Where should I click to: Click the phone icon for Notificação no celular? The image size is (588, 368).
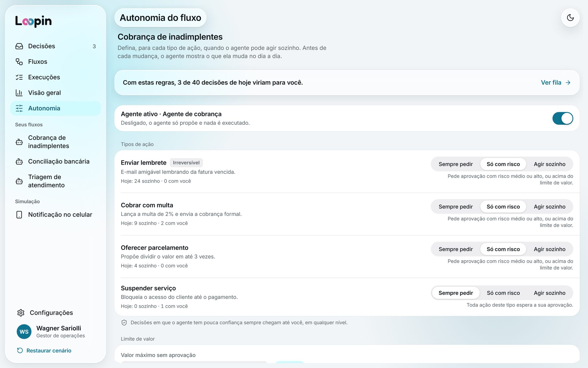(x=19, y=215)
